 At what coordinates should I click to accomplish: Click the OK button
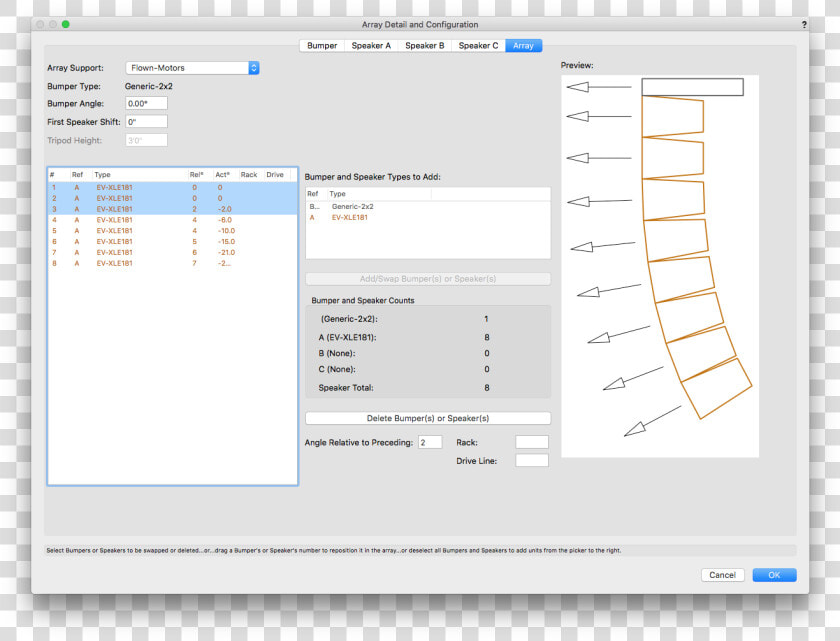tap(775, 575)
